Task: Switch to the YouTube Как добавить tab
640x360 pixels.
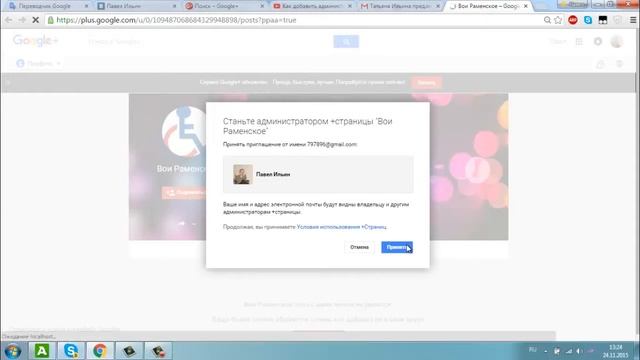Action: coord(313,6)
